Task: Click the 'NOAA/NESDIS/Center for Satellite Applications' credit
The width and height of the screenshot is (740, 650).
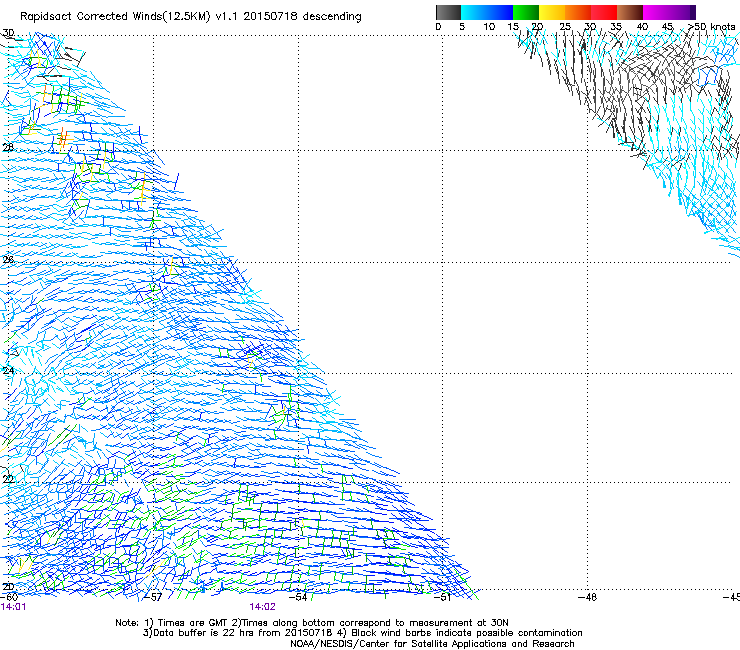Action: tap(399, 644)
